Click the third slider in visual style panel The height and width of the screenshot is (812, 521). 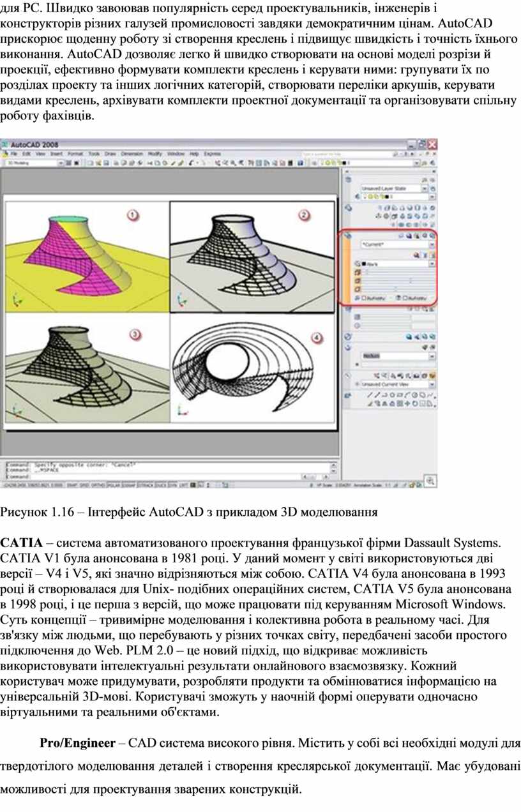[398, 289]
